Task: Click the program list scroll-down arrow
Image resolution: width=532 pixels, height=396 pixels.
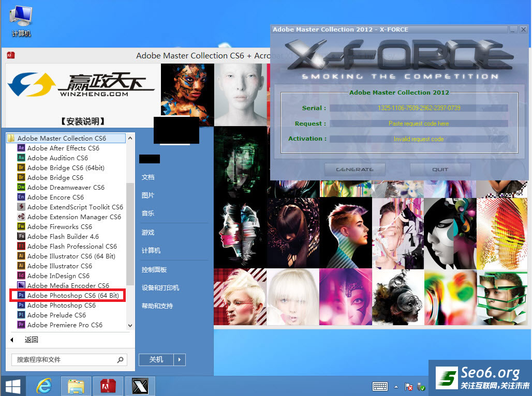Action: 130,326
